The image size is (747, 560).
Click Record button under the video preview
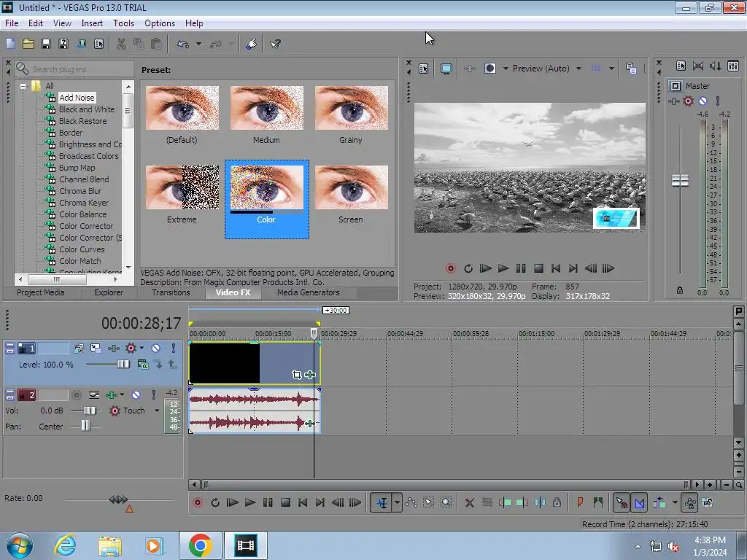(x=451, y=268)
